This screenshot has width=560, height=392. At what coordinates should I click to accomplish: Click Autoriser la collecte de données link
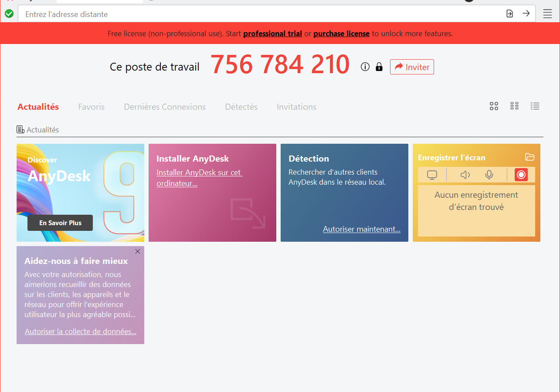click(81, 331)
